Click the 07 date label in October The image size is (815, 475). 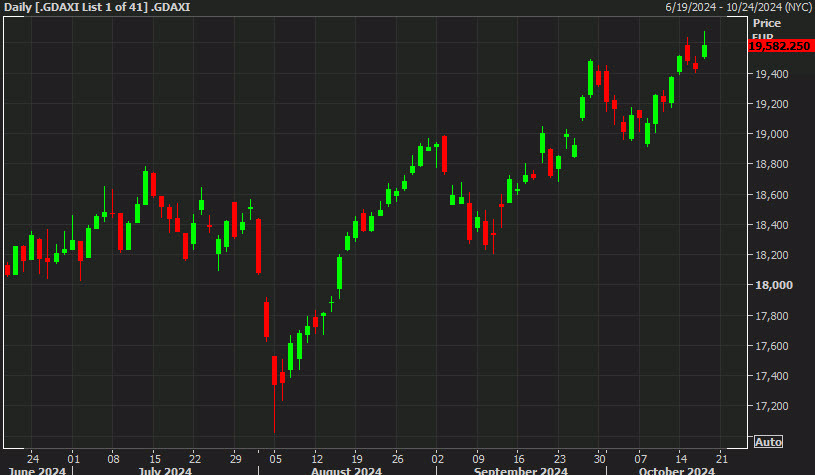[x=640, y=459]
